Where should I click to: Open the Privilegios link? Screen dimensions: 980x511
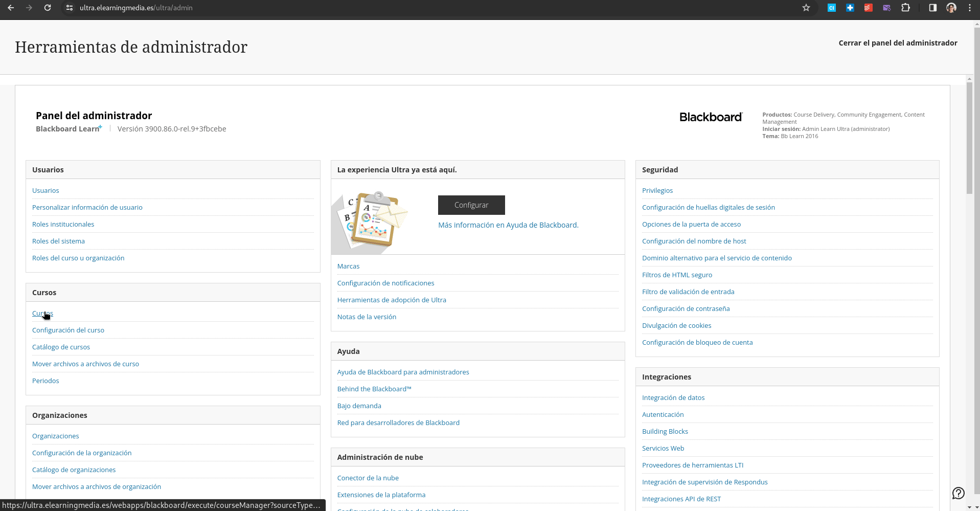657,190
